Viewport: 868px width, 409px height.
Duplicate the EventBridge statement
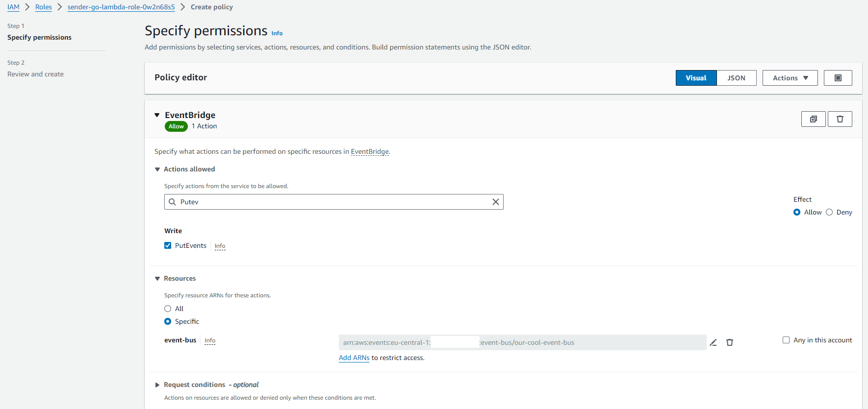pos(813,119)
